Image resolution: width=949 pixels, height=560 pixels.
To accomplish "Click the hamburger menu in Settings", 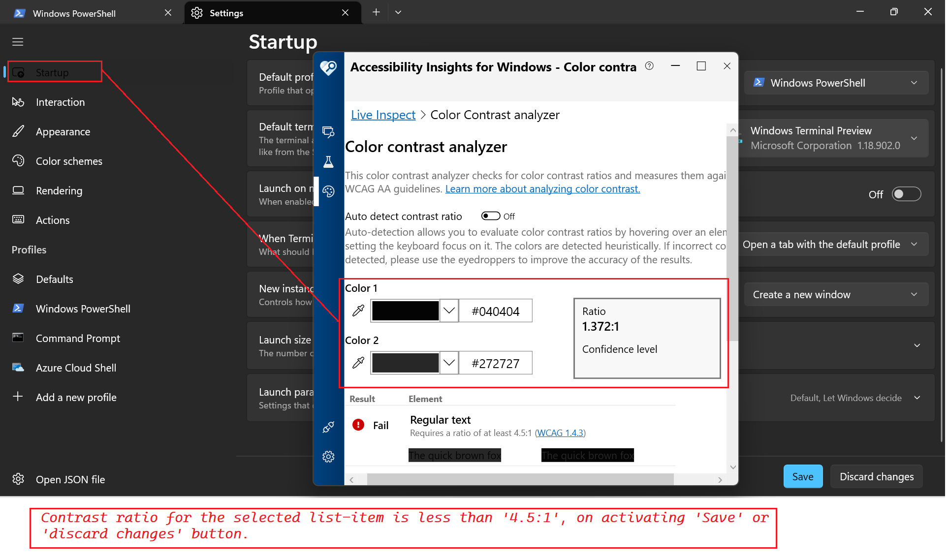I will point(18,42).
